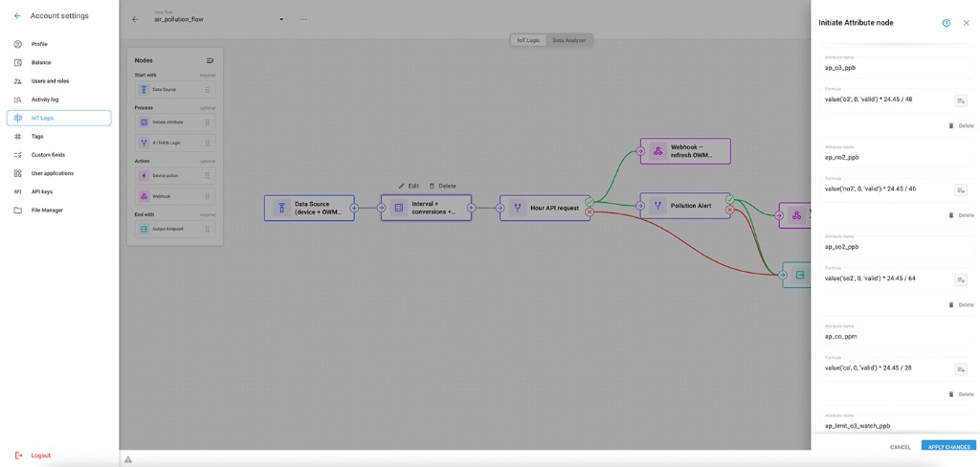Click the red failure port on Pollution Alert
The image size is (980, 467).
(729, 211)
